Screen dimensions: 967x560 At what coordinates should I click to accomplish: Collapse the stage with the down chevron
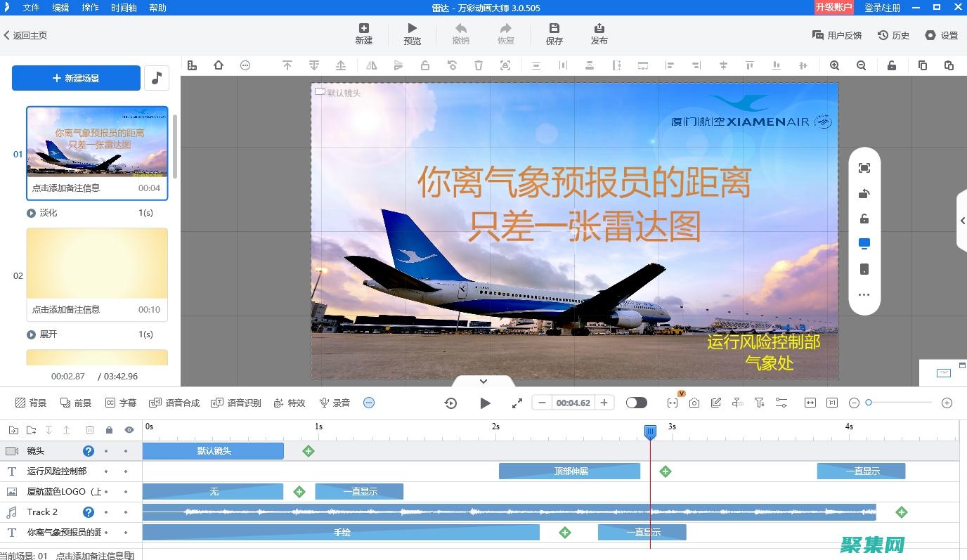click(483, 381)
